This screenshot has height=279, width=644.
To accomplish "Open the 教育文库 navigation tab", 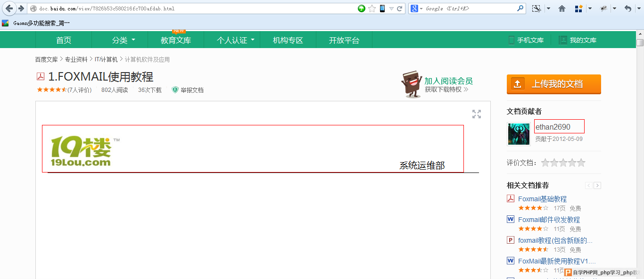I will coord(176,40).
